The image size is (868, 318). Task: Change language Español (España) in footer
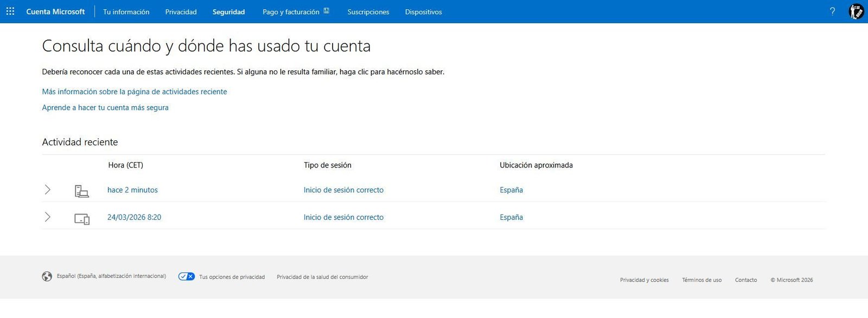(111, 276)
